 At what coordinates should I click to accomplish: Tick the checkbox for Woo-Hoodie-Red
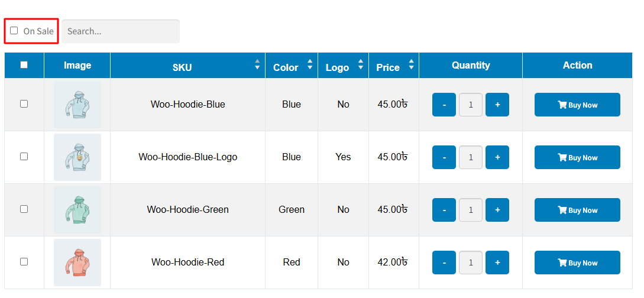24,261
